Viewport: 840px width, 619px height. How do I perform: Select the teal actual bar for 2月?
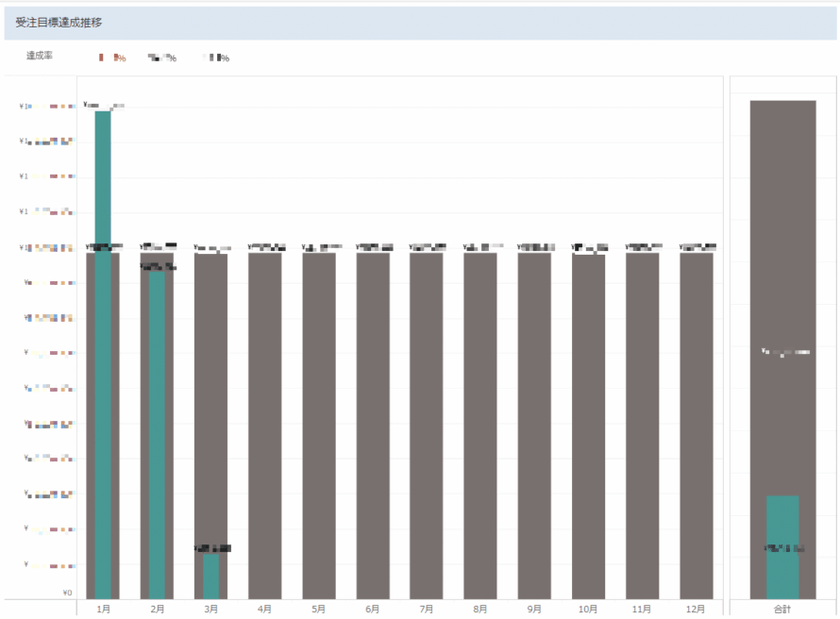[x=157, y=434]
